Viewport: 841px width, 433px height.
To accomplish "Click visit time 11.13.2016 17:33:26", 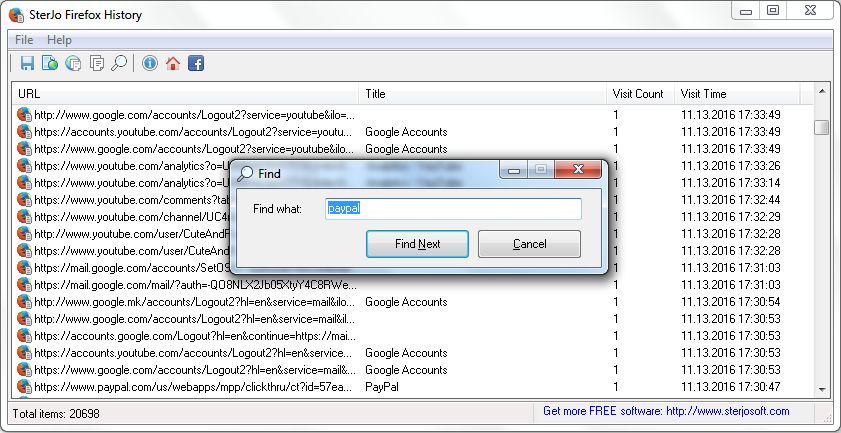I will tap(731, 165).
